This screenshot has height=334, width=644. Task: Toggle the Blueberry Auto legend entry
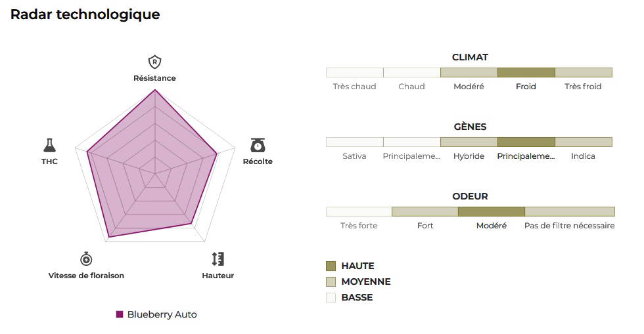pyautogui.click(x=156, y=314)
